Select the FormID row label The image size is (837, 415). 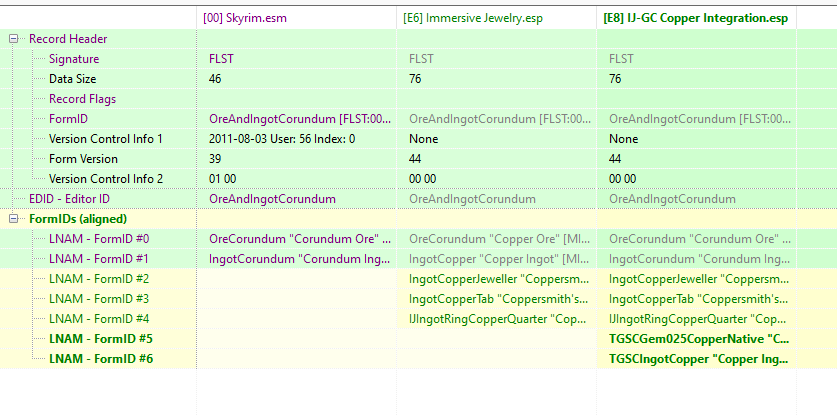(x=68, y=119)
